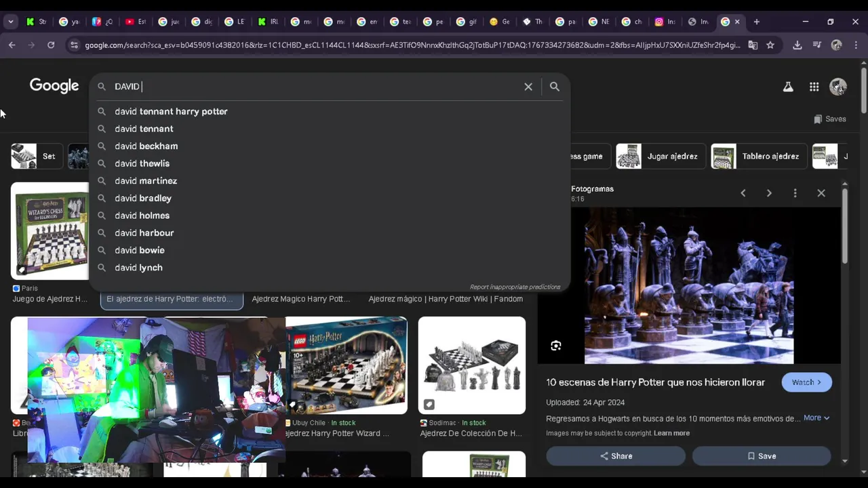Open the tab labeled IRL
Viewport: 868px width, 488px height.
[268, 22]
